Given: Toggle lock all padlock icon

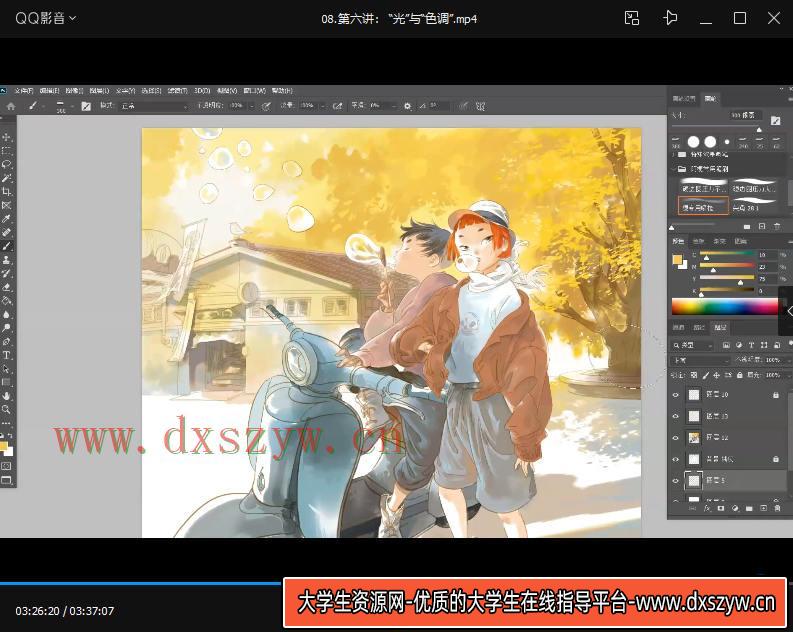Looking at the screenshot, I should [x=739, y=375].
